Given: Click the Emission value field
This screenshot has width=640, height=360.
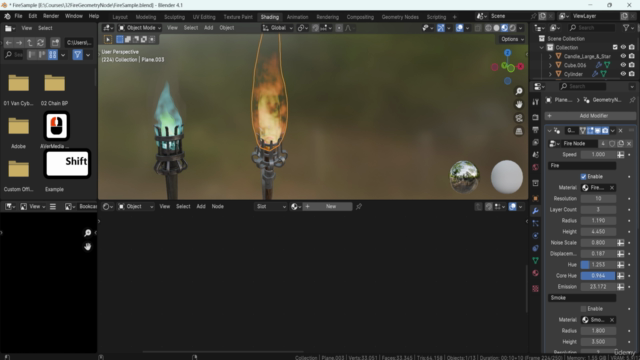Looking at the screenshot, I should click(x=598, y=287).
